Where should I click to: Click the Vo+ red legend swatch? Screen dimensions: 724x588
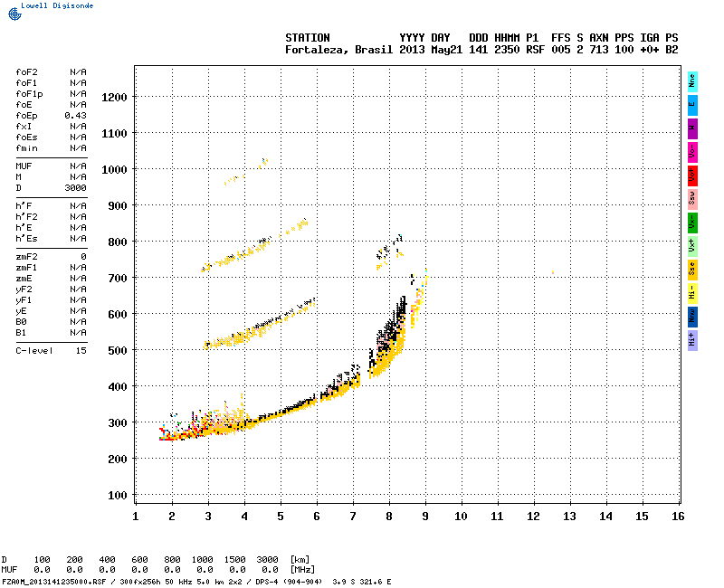[692, 175]
